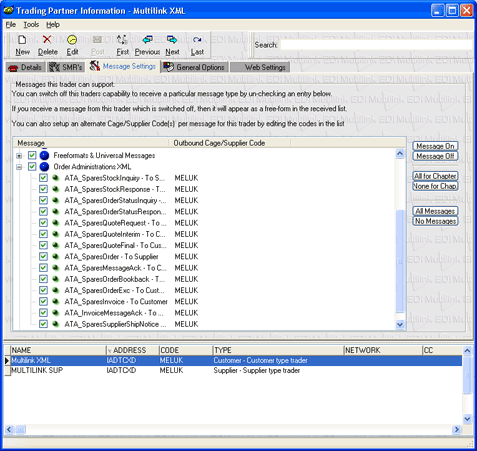Viewport: 477px width, 451px height.
Task: Click the message list vertical scrollbar thumb
Action: pyautogui.click(x=400, y=261)
